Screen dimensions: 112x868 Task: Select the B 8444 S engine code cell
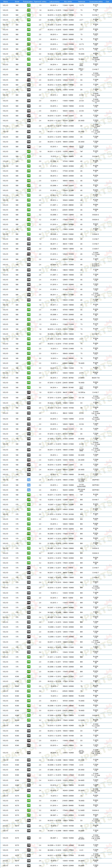(x=96, y=234)
